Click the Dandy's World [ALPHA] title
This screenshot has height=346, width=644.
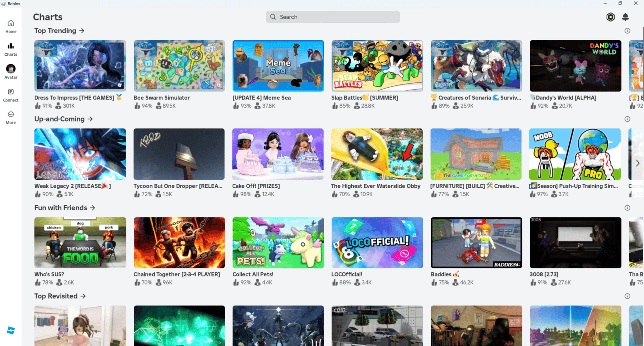coord(563,98)
